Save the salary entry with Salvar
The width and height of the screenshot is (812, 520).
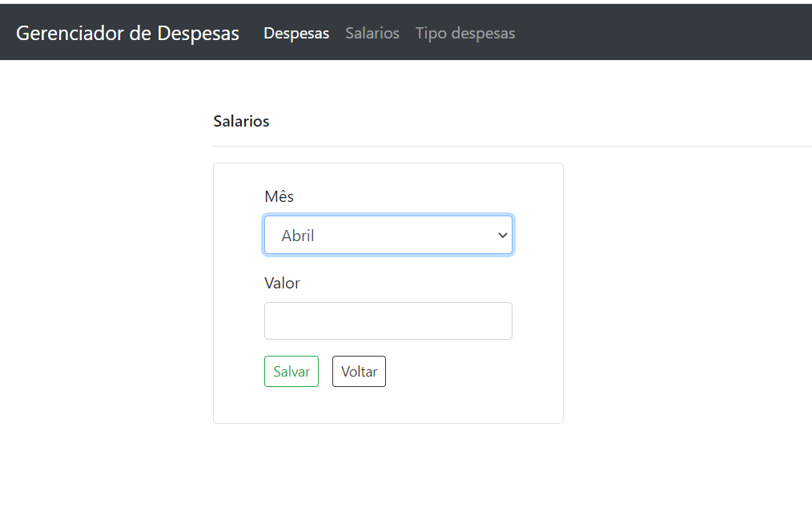point(291,371)
